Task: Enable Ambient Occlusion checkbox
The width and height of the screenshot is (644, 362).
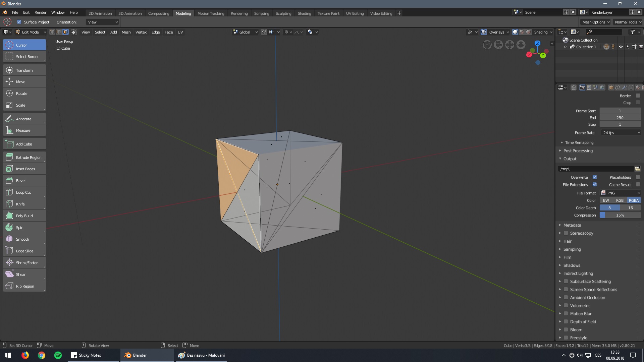Action: click(x=566, y=298)
